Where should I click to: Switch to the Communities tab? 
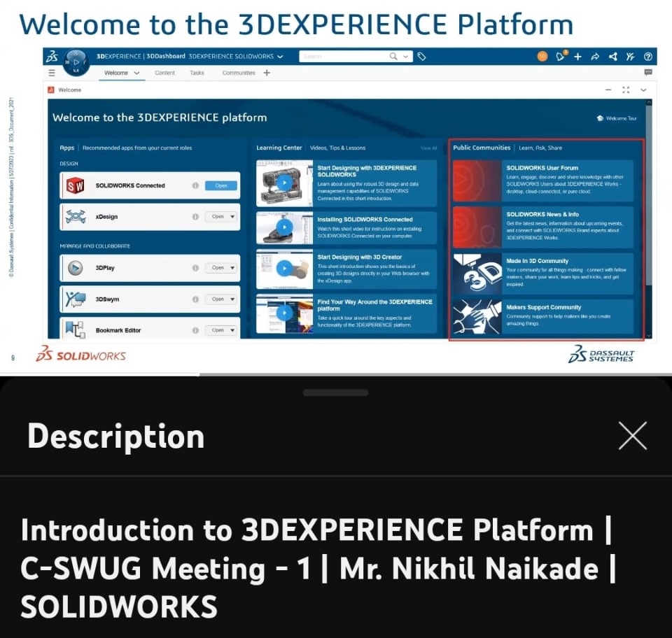pos(238,73)
